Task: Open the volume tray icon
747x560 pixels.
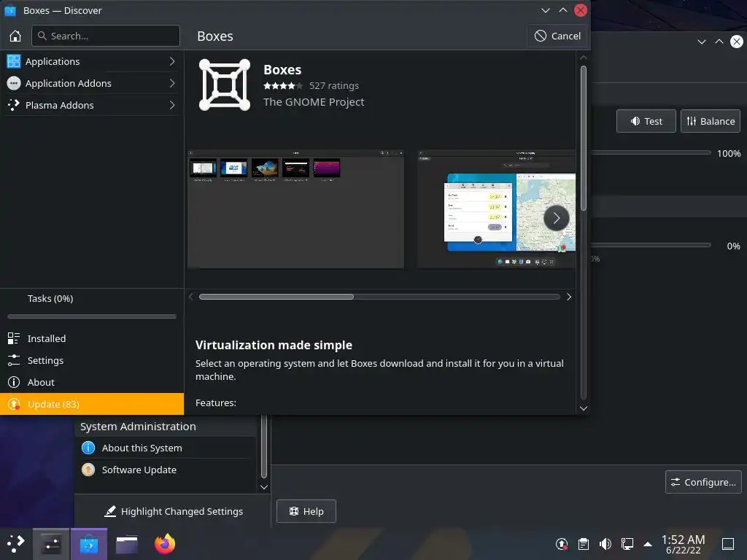Action: (605, 544)
